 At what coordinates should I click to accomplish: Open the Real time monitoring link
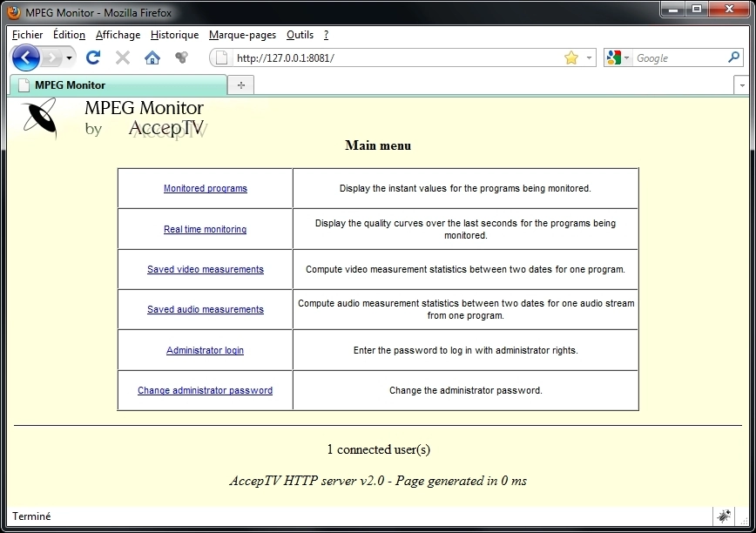(x=205, y=229)
